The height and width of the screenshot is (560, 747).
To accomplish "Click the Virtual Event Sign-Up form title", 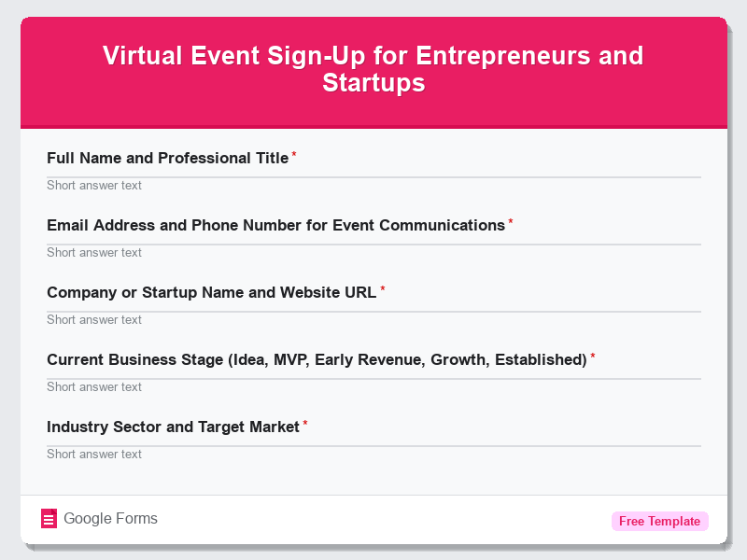I will (x=373, y=70).
